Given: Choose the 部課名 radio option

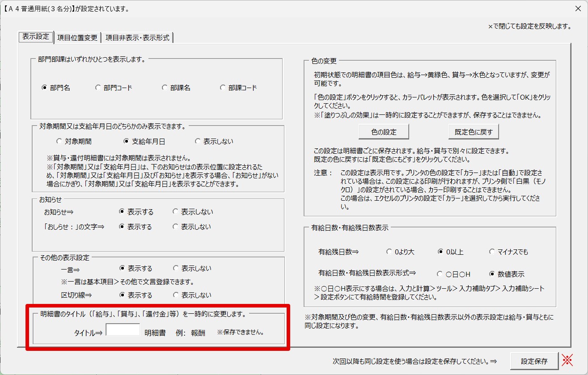Looking at the screenshot, I should (165, 88).
